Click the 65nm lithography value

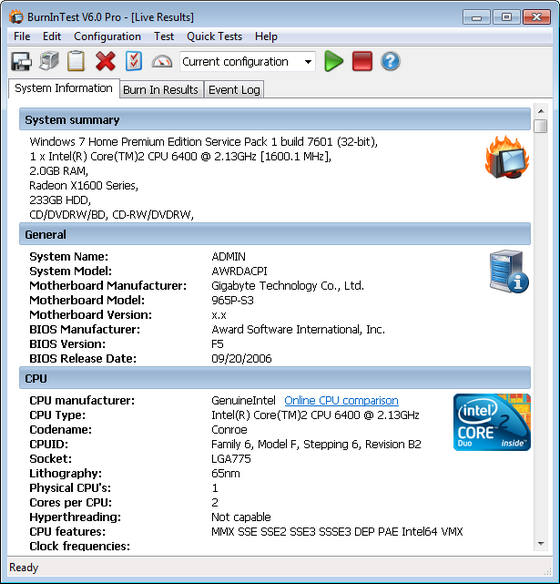click(225, 473)
